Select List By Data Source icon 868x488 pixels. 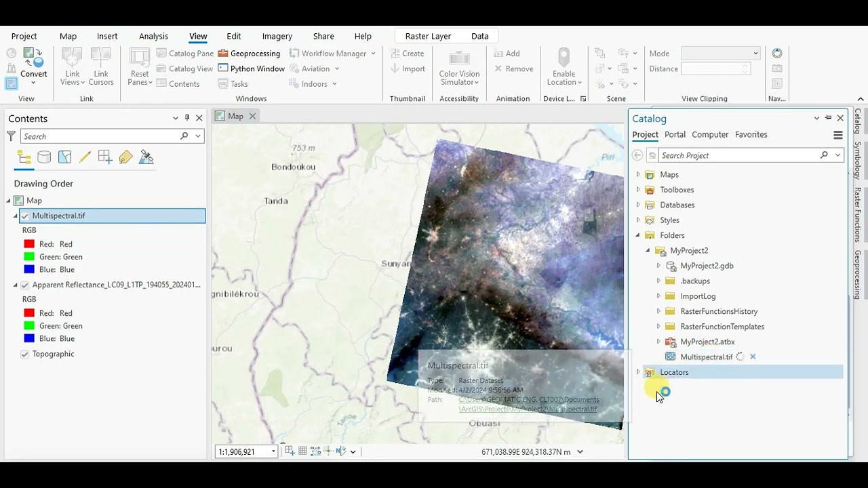44,157
